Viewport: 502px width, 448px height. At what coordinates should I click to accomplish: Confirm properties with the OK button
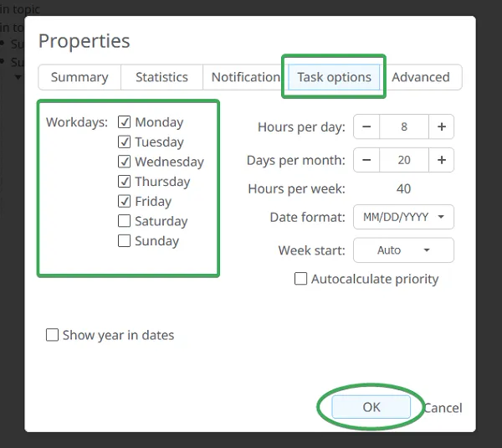[371, 407]
